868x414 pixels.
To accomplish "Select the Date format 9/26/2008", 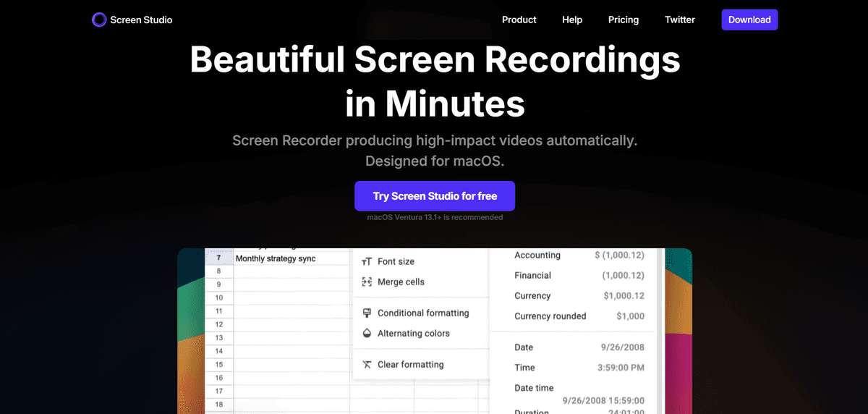I will (x=579, y=347).
